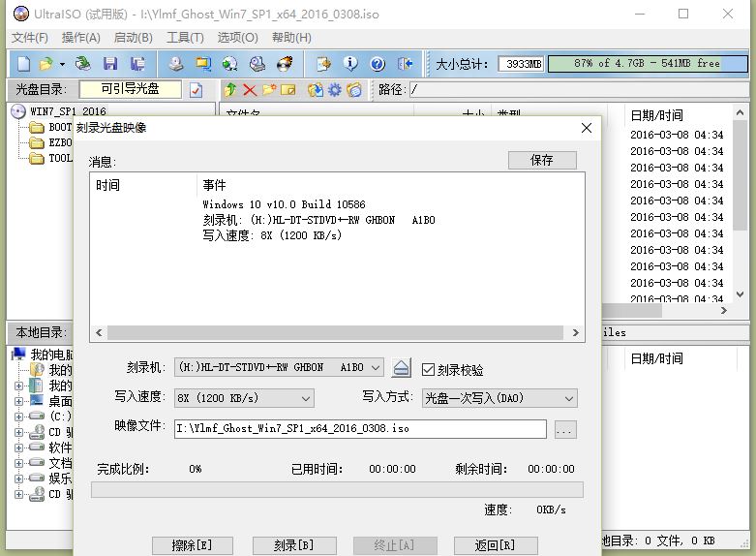Click the red X Delete icon
756x556 pixels.
(250, 90)
